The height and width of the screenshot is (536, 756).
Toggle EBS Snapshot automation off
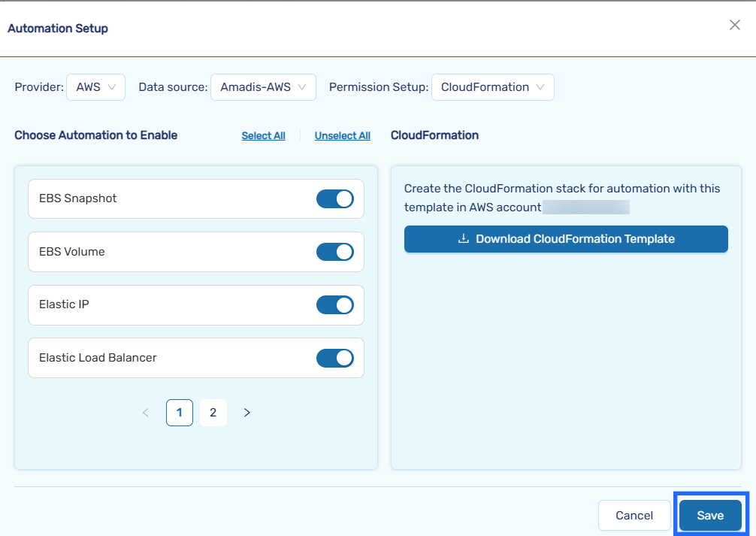pyautogui.click(x=334, y=199)
